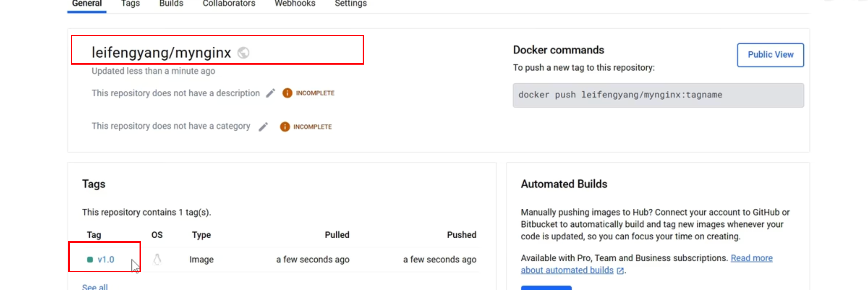
Task: Click the See all tags link
Action: click(x=95, y=287)
